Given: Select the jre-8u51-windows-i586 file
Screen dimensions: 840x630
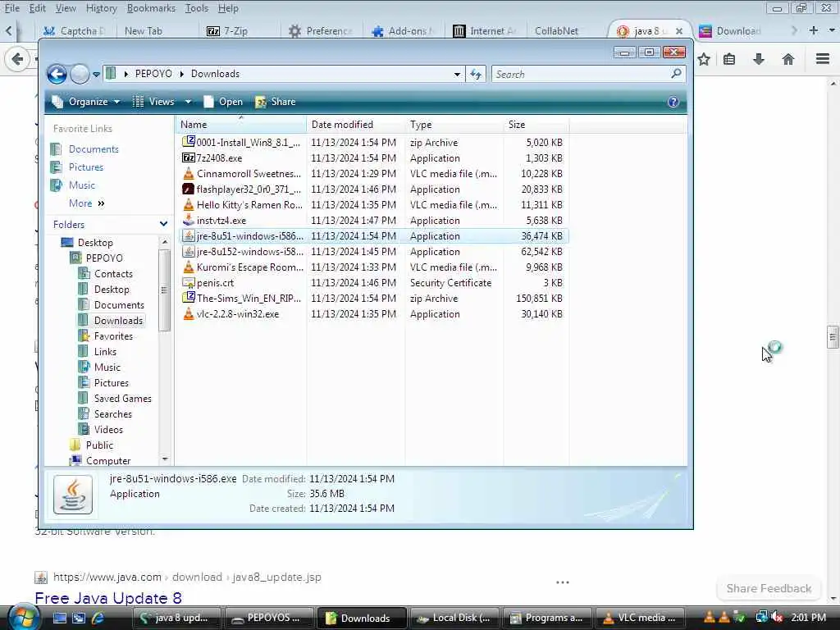Looking at the screenshot, I should coord(373,235).
